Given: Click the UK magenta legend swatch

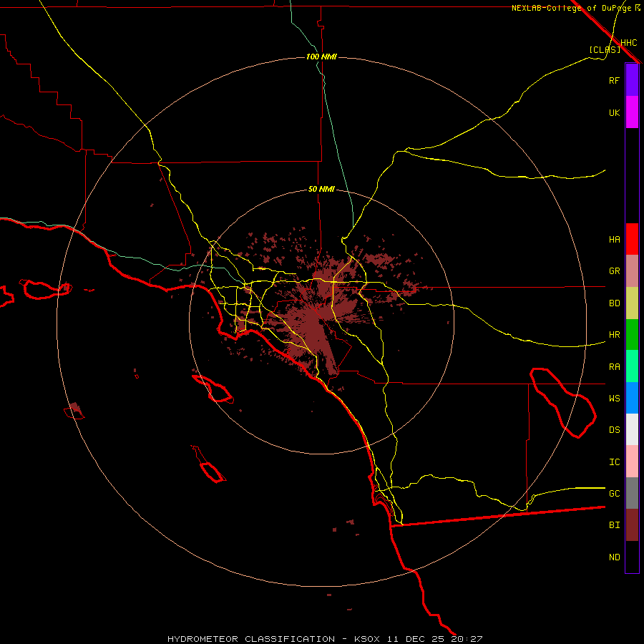Looking at the screenshot, I should [632, 112].
